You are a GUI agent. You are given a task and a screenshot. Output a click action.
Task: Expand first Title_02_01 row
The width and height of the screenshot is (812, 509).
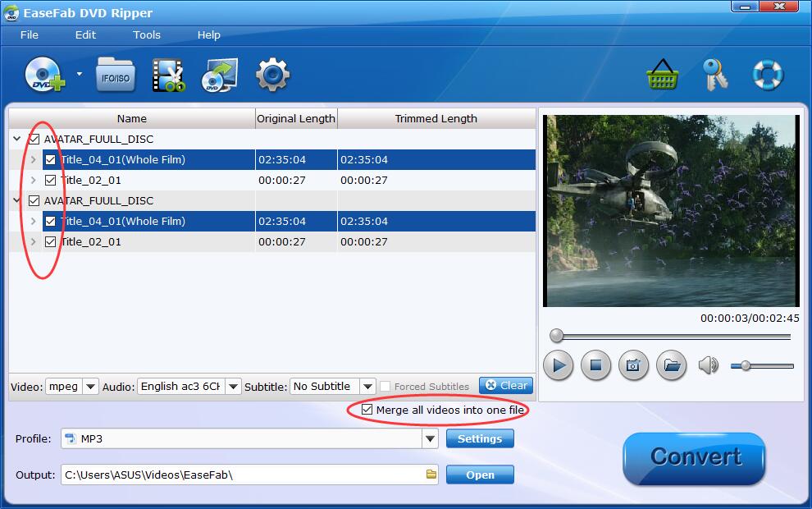(x=33, y=181)
